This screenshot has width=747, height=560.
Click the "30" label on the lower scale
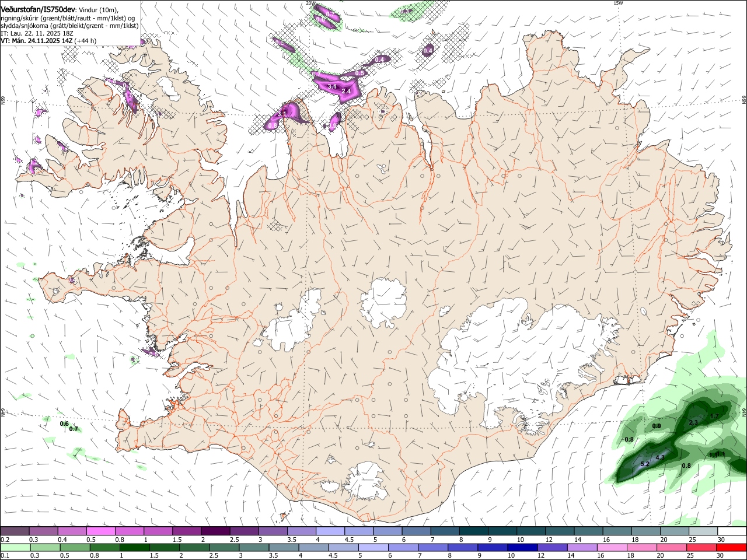pyautogui.click(x=721, y=556)
